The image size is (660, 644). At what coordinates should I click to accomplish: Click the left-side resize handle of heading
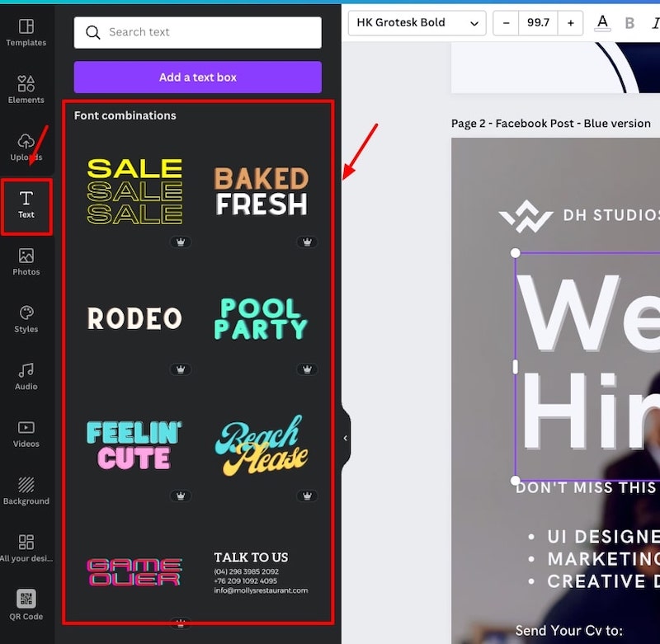(x=515, y=366)
